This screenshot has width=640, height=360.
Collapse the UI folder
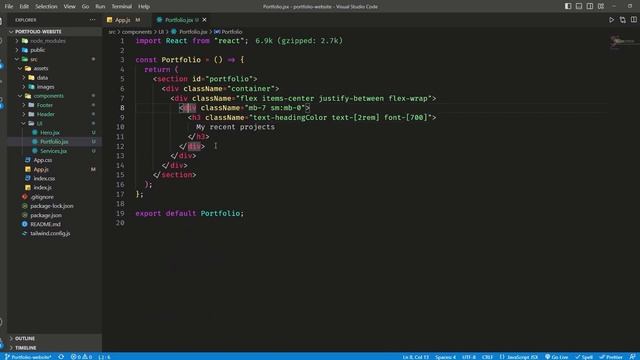(x=24, y=123)
